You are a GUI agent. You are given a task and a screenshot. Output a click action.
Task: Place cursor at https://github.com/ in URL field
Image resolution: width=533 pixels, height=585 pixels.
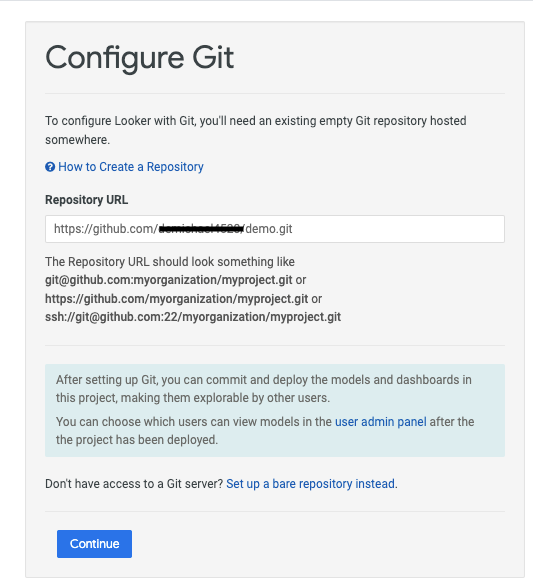point(106,228)
